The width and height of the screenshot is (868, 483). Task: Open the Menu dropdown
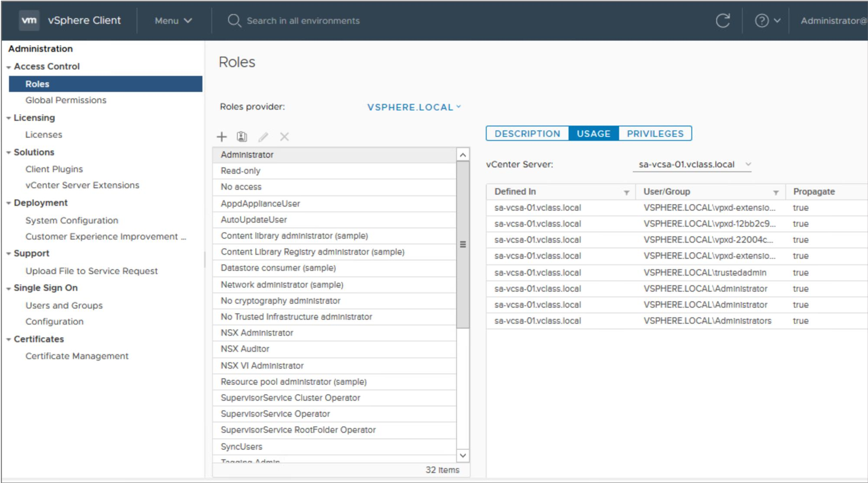coord(173,20)
